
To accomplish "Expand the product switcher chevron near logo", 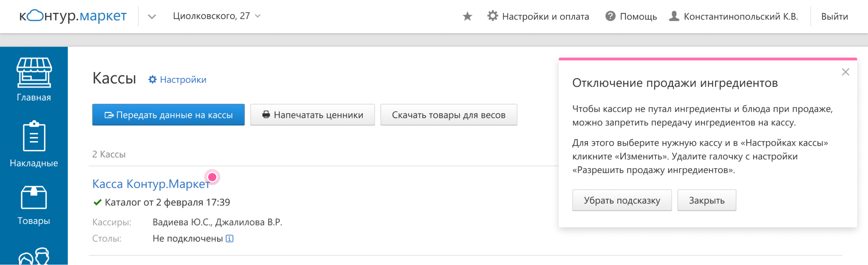I will coord(151,16).
